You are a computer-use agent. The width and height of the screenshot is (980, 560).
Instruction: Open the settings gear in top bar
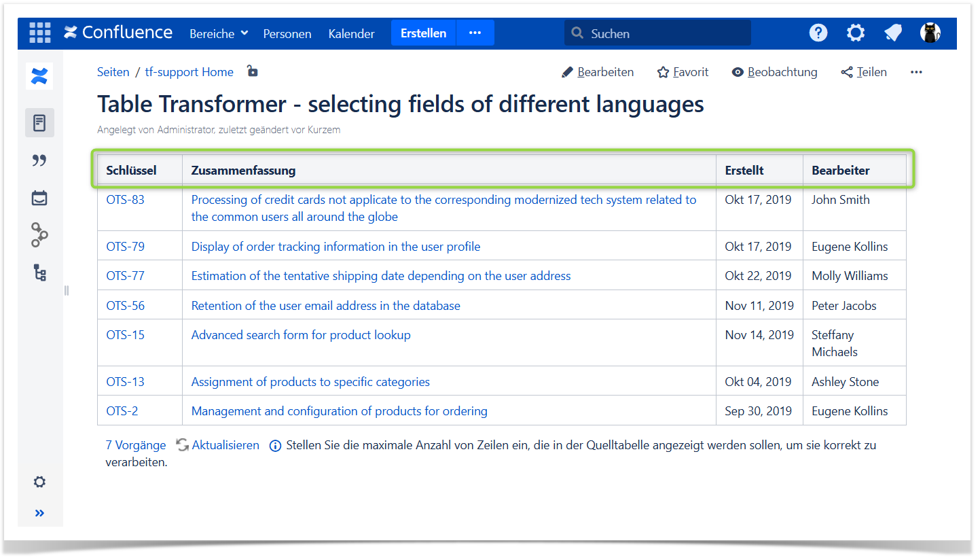point(856,33)
